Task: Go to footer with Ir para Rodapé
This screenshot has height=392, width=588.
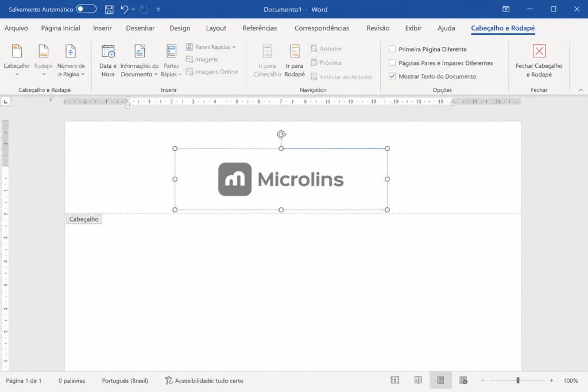Action: click(x=295, y=60)
